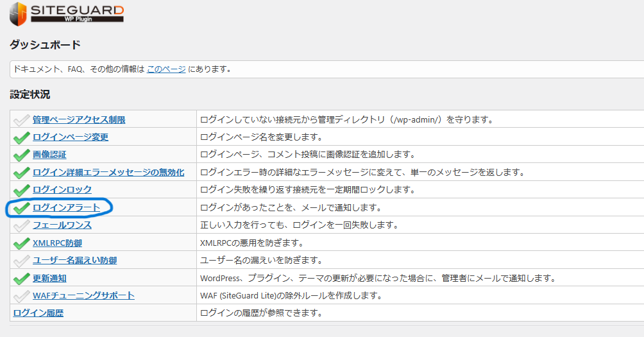
Task: Click green checkmark icon beside ログインアラート
Action: 21,208
